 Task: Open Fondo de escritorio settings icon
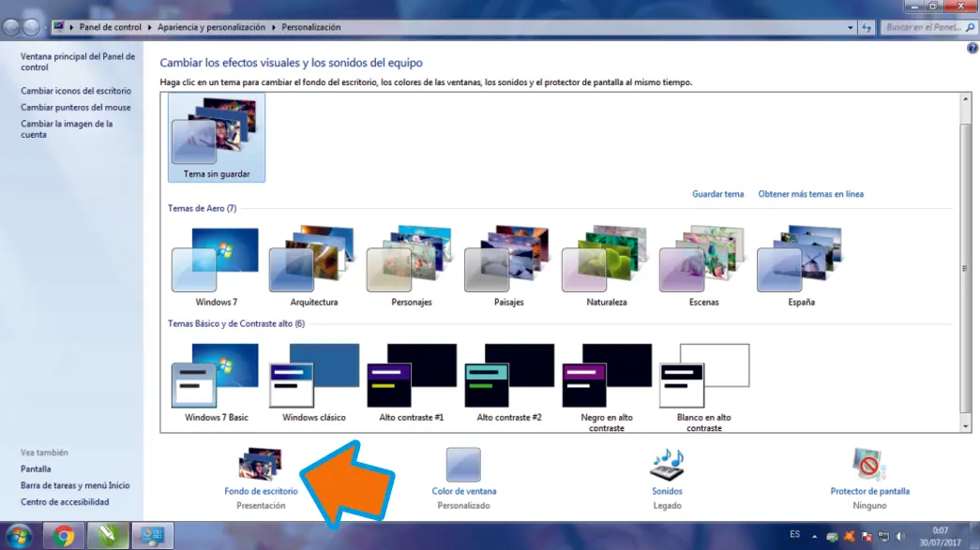coord(261,464)
